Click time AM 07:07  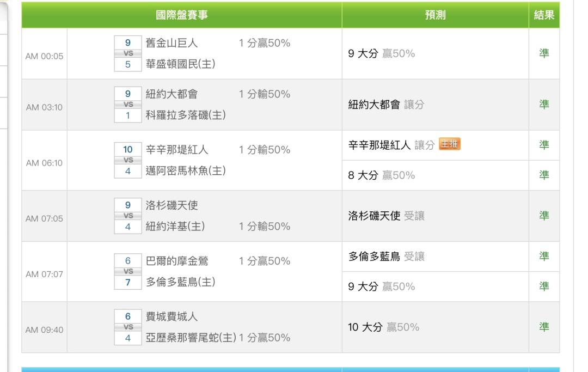coord(44,274)
